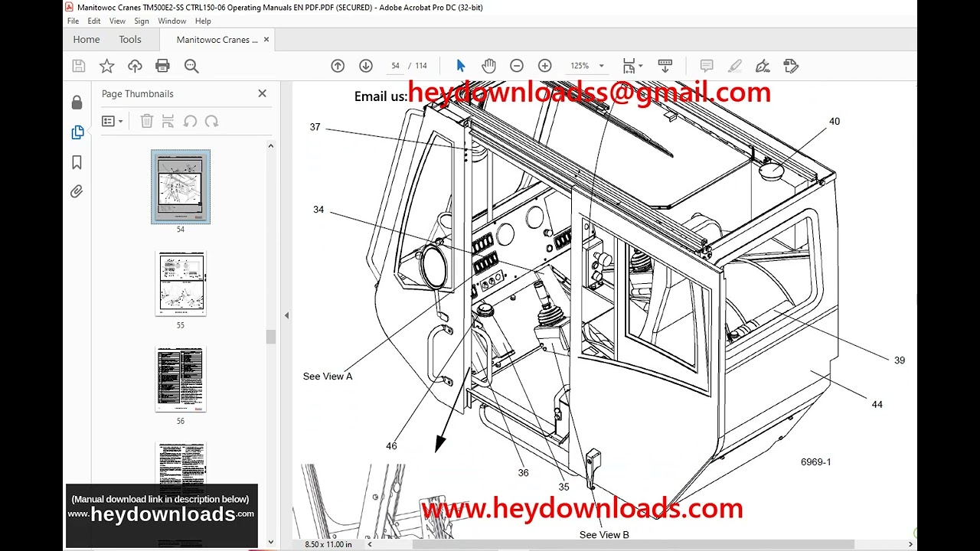Select the highlight text pen icon
The width and height of the screenshot is (980, 551).
(734, 66)
